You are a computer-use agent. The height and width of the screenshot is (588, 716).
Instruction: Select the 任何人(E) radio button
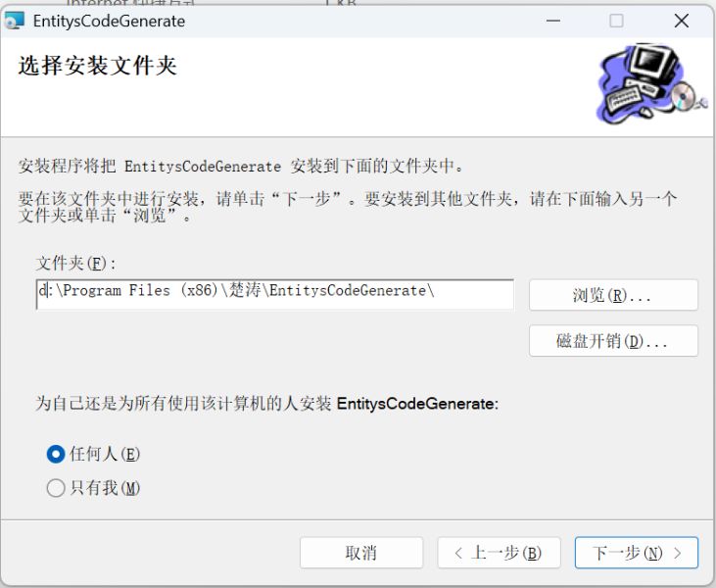[x=56, y=454]
